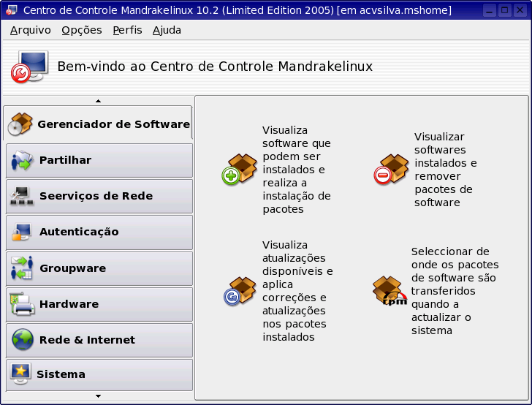Select the Rede & Internet globe icon

[23, 339]
